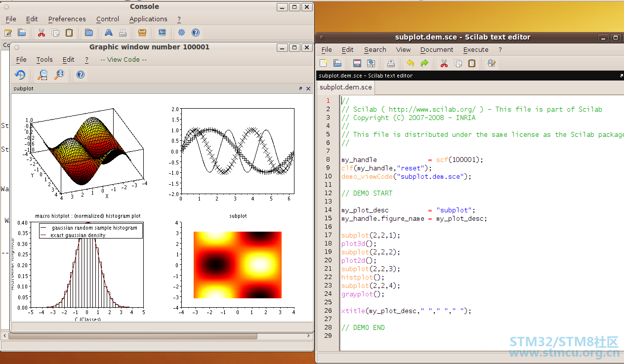Click the monitor demos icon in Console toolbar
The width and height of the screenshot is (624, 364).
[162, 33]
